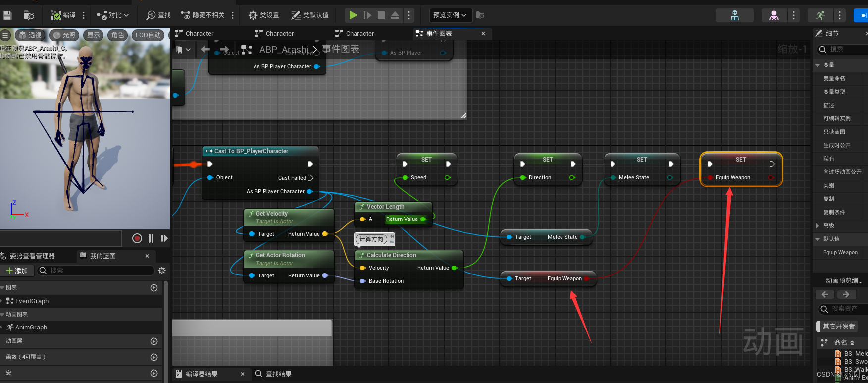Screen dimensions: 868x383
Task: Click the step-forward play icon
Action: click(367, 15)
